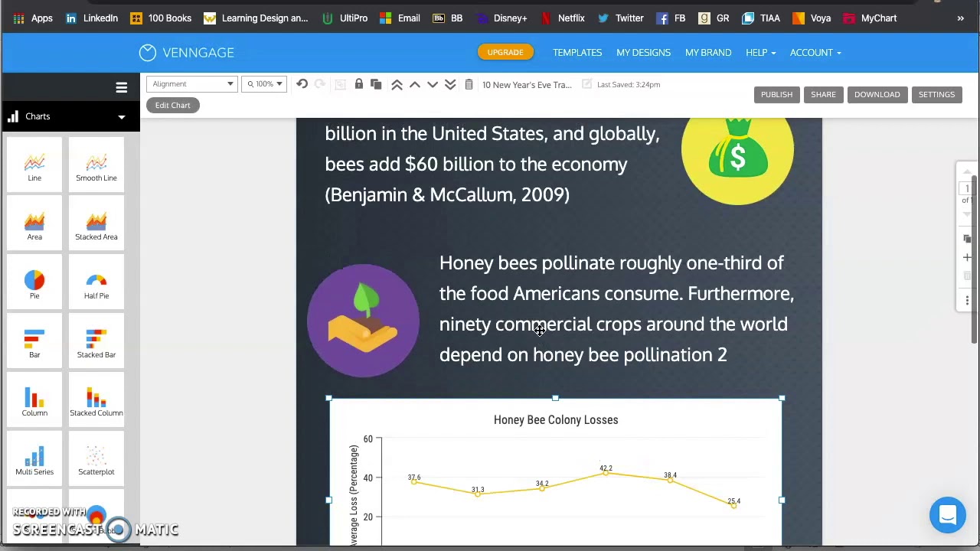Lock the selected chart
This screenshot has width=980, height=551.
(x=358, y=84)
